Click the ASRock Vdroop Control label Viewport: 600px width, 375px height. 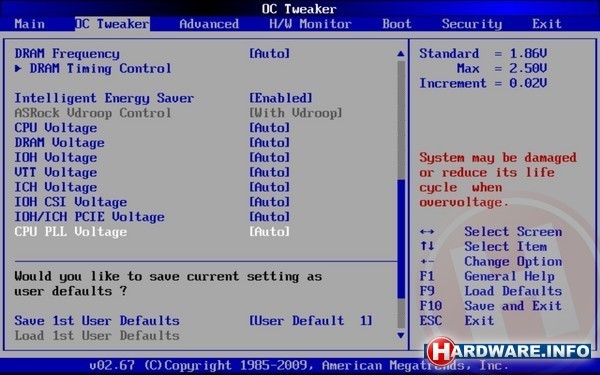click(x=93, y=113)
